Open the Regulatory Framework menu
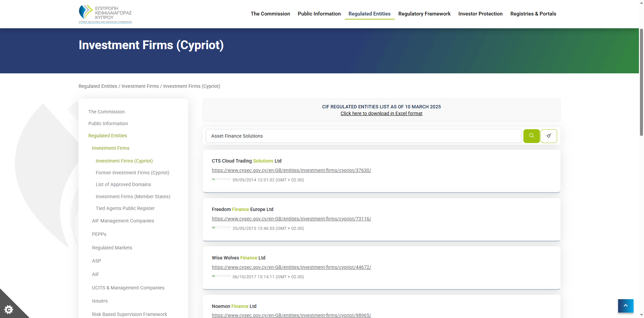The height and width of the screenshot is (318, 644). tap(424, 14)
